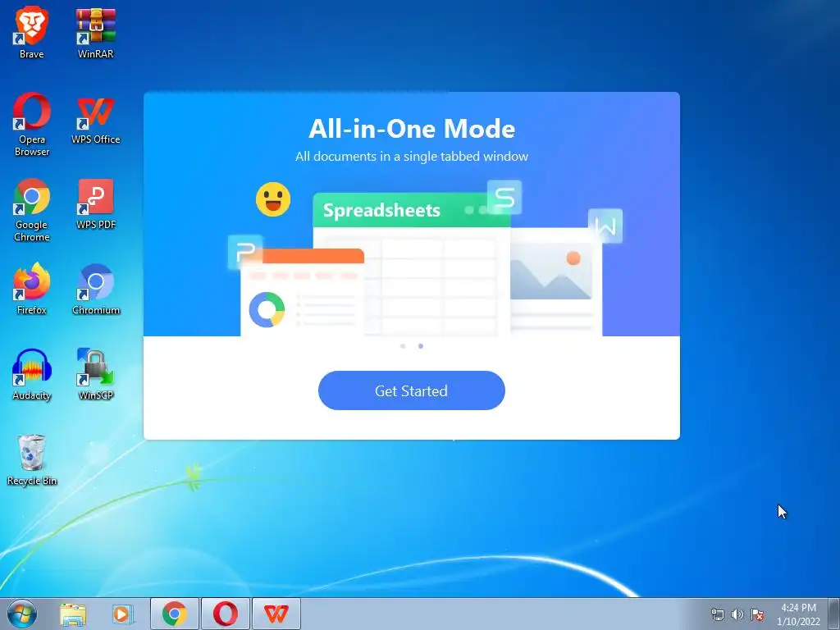Image resolution: width=840 pixels, height=630 pixels.
Task: Open the network tray icon
Action: [717, 614]
